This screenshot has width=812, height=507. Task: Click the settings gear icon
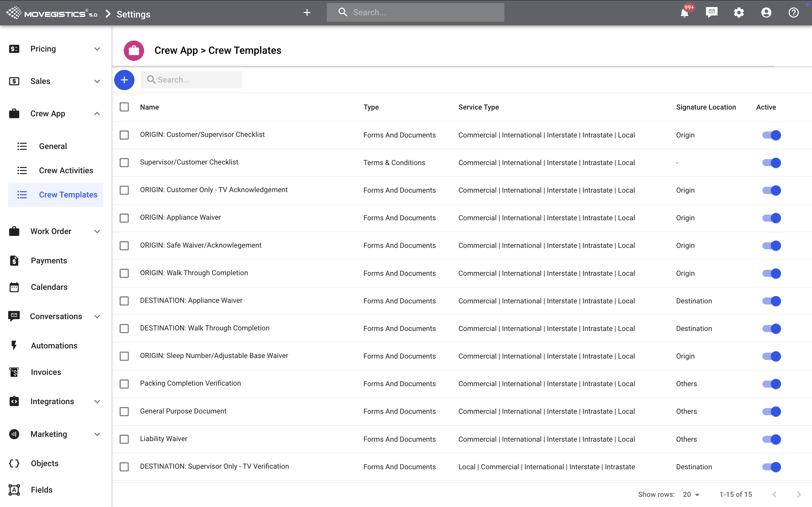[738, 13]
